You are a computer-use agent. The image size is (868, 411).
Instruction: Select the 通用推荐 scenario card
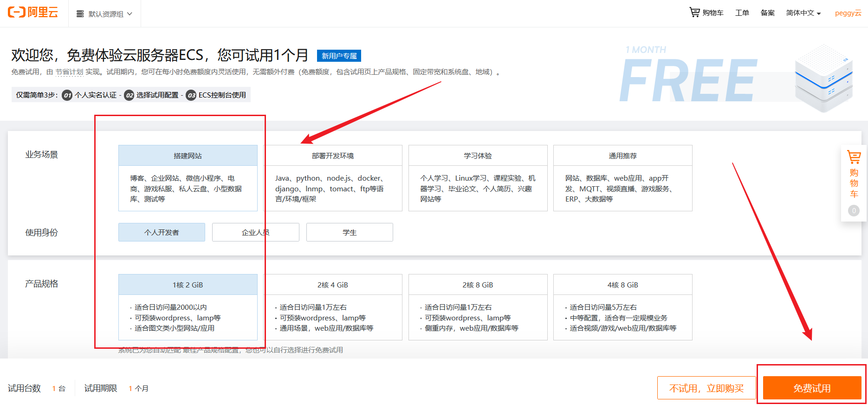pyautogui.click(x=623, y=178)
